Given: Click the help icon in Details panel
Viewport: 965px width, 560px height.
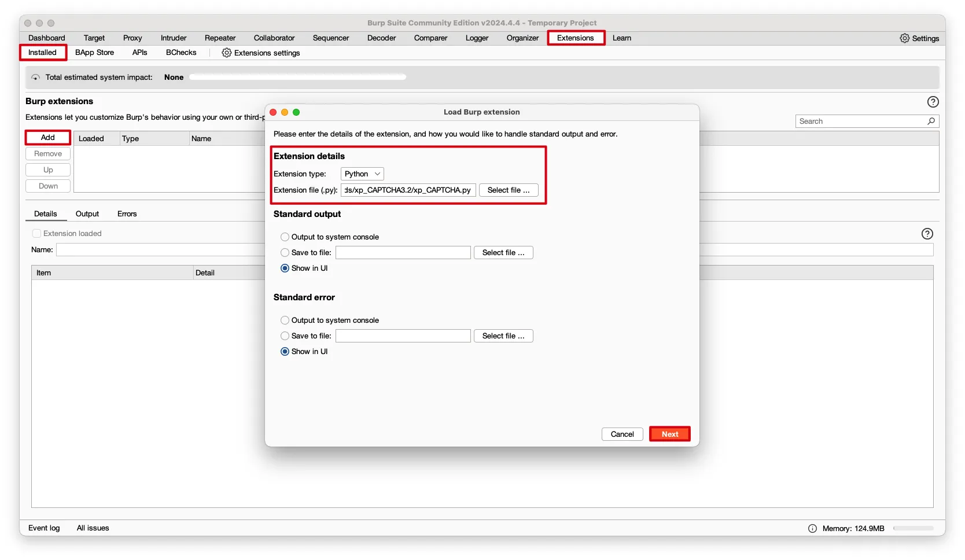Looking at the screenshot, I should tap(927, 234).
